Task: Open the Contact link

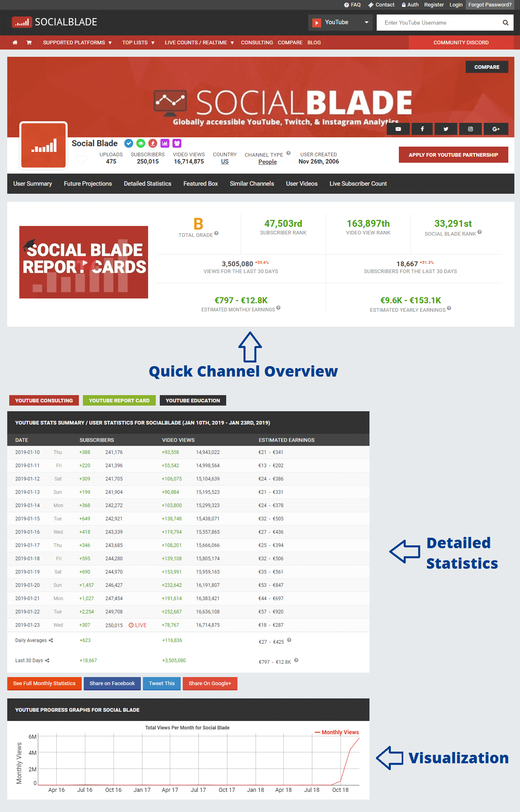Action: coord(382,5)
